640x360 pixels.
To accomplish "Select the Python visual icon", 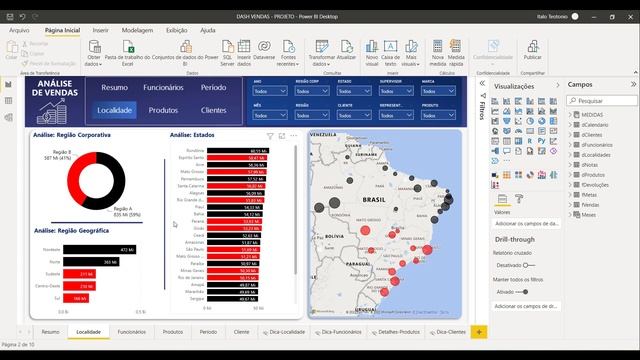I will click(542, 141).
